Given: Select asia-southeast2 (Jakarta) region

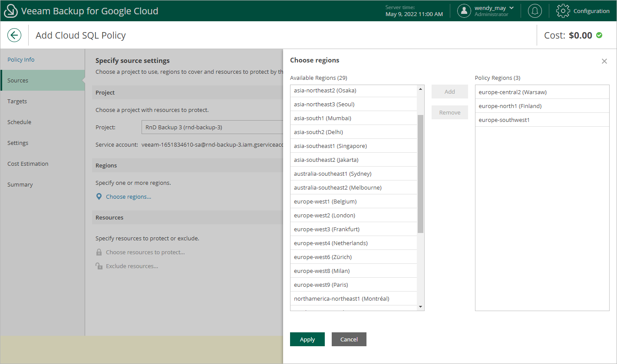Looking at the screenshot, I should [353, 160].
